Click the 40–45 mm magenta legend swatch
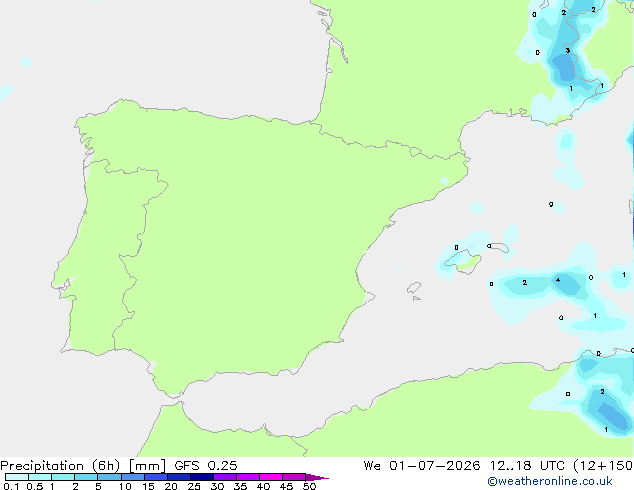The image size is (634, 490). tap(271, 477)
